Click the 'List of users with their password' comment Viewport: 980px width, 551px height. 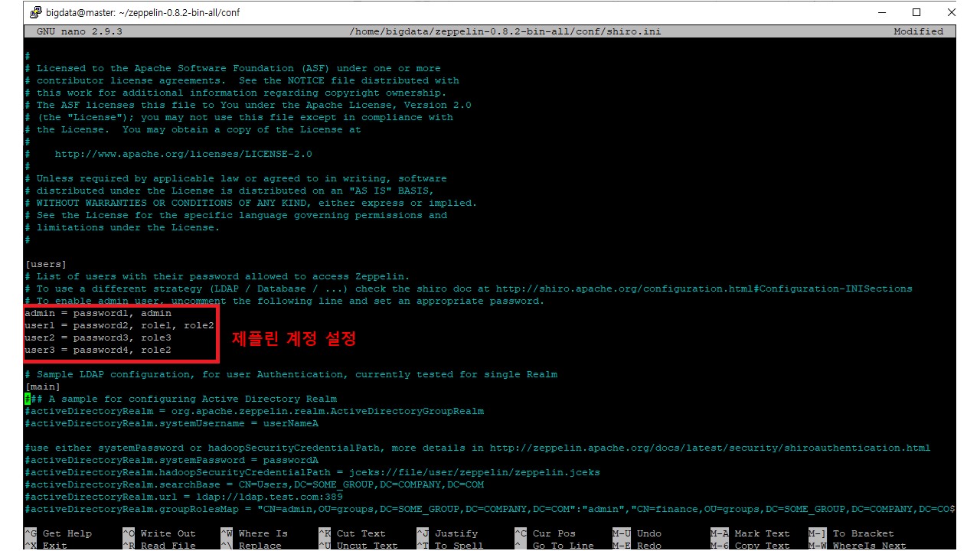click(x=217, y=276)
